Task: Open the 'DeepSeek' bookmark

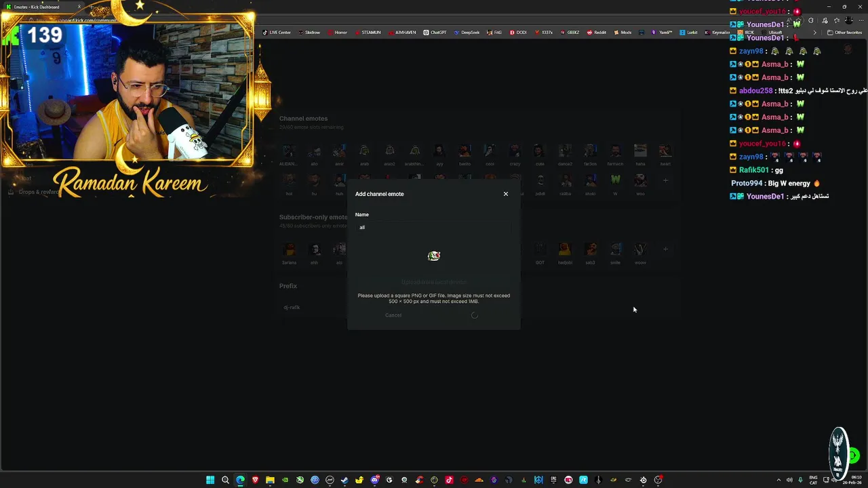Action: pos(467,33)
